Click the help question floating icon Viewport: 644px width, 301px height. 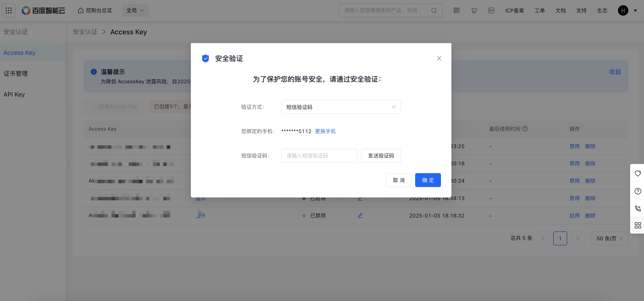tap(638, 191)
